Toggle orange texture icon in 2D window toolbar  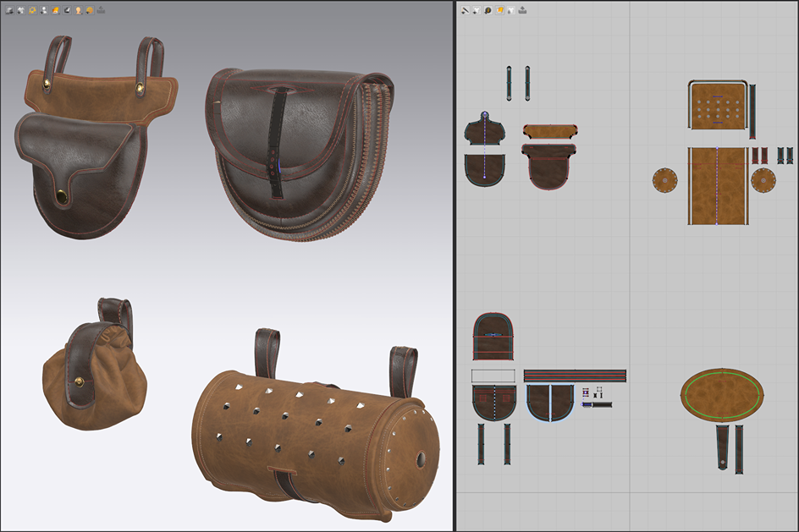(499, 10)
